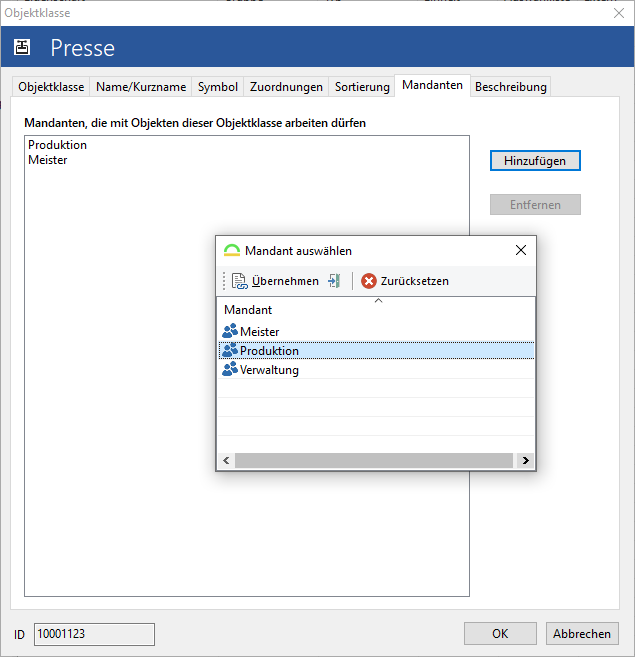The height and width of the screenshot is (657, 635).
Task: Click the red Zurücksetzen icon
Action: [x=369, y=281]
